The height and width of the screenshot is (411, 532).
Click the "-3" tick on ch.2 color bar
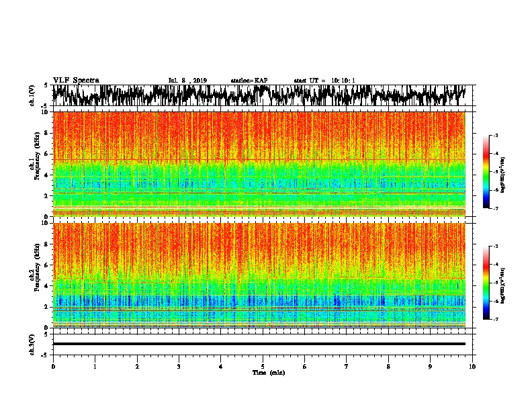(x=495, y=246)
